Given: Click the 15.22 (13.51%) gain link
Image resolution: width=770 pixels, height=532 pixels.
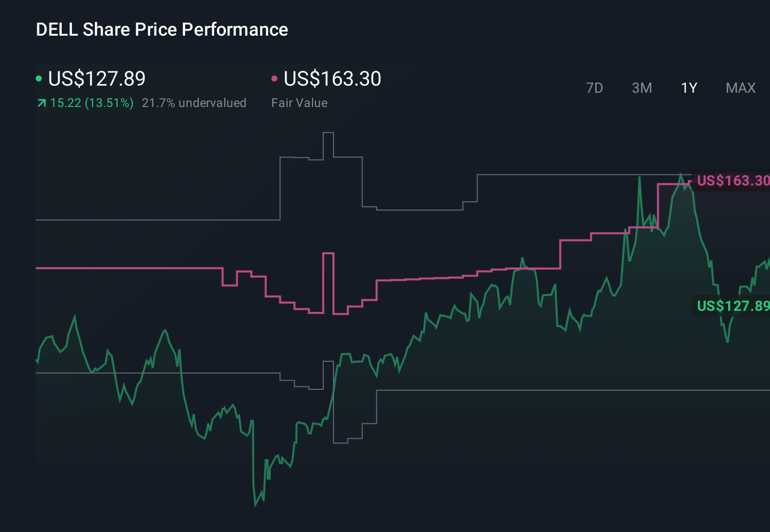Looking at the screenshot, I should (x=92, y=103).
